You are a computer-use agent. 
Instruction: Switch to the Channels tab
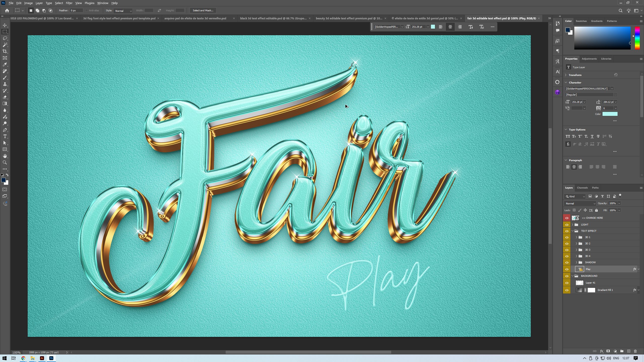582,188
